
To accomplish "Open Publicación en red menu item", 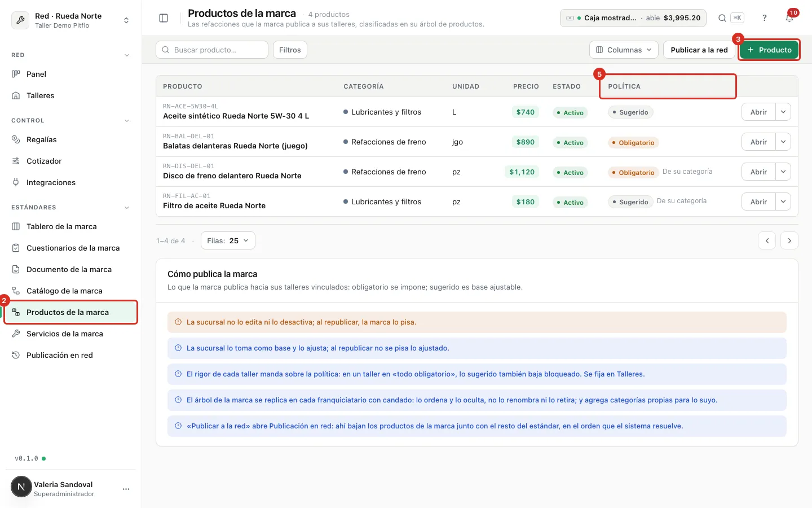I will click(x=70, y=355).
